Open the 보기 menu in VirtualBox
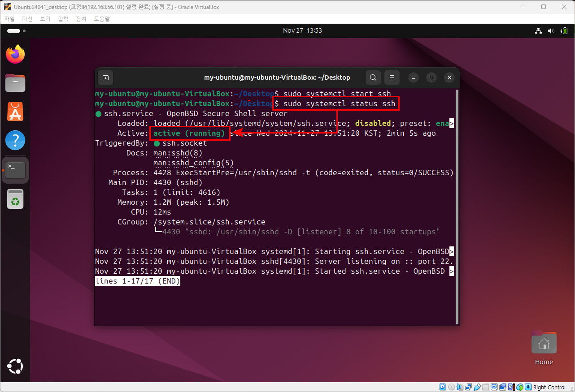The width and height of the screenshot is (575, 392). tap(45, 19)
